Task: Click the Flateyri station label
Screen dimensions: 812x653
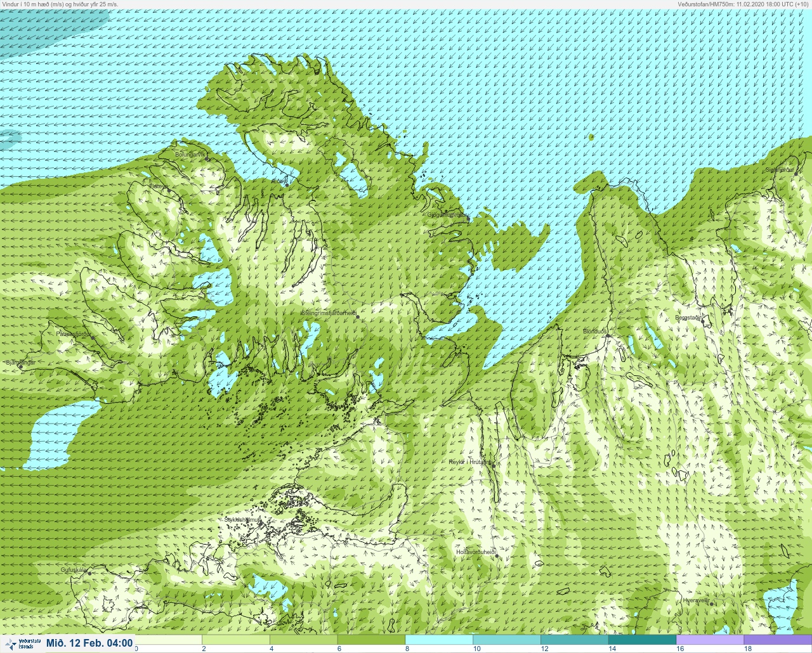Action: pos(159,186)
